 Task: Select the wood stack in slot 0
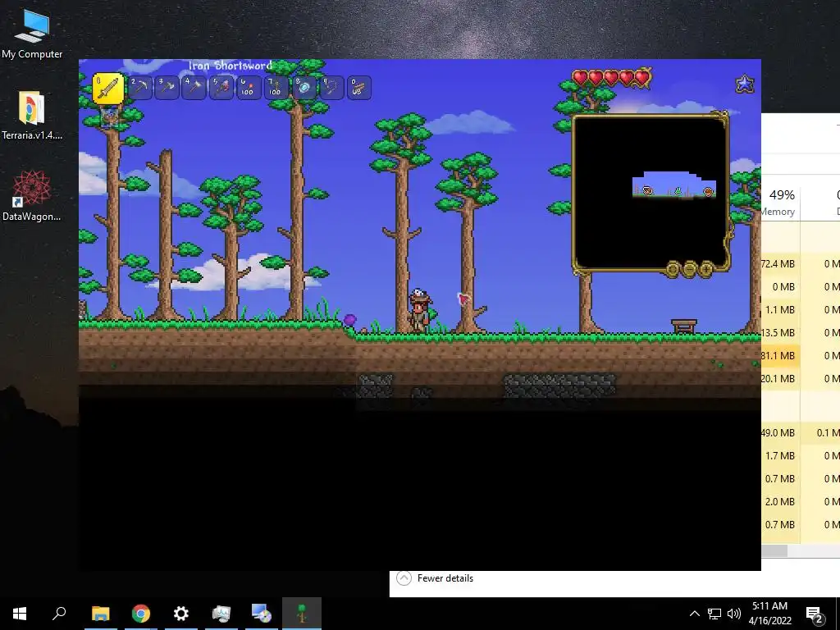358,88
